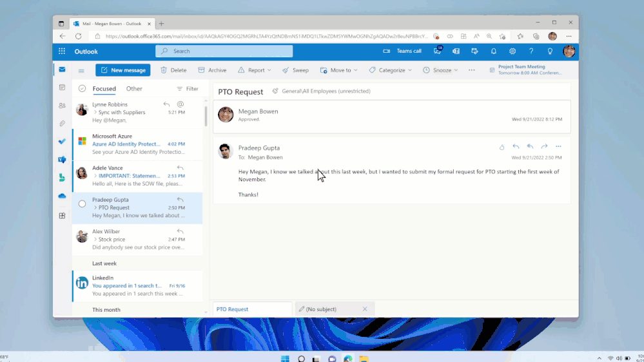
Task: Like Pradeep Gupta's message
Action: [502, 146]
